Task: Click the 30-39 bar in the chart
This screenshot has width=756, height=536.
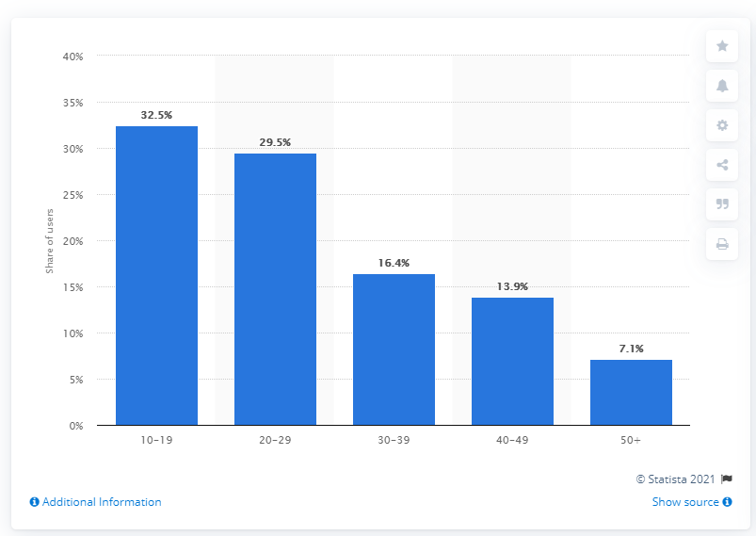Action: (x=394, y=349)
